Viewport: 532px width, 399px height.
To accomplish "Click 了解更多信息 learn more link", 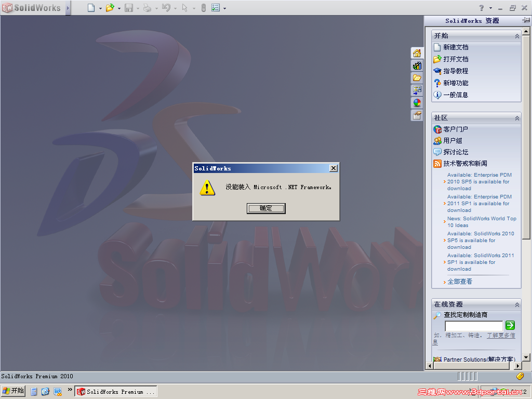I will click(x=501, y=335).
